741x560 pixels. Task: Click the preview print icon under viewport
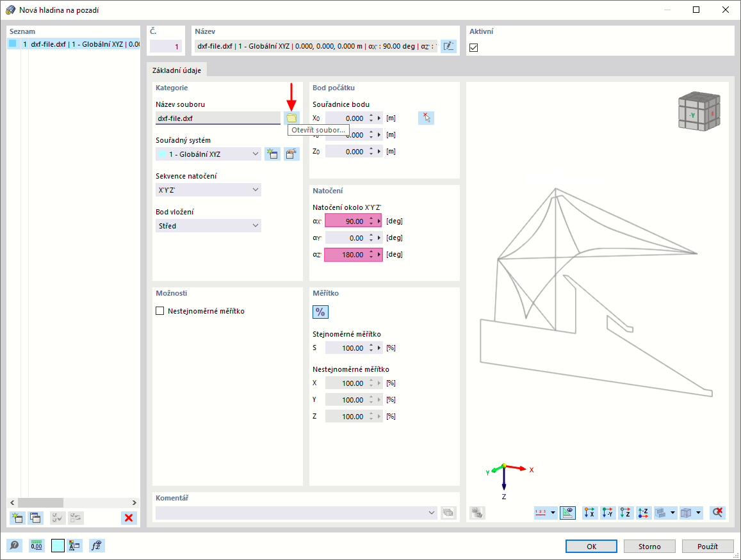(x=477, y=513)
